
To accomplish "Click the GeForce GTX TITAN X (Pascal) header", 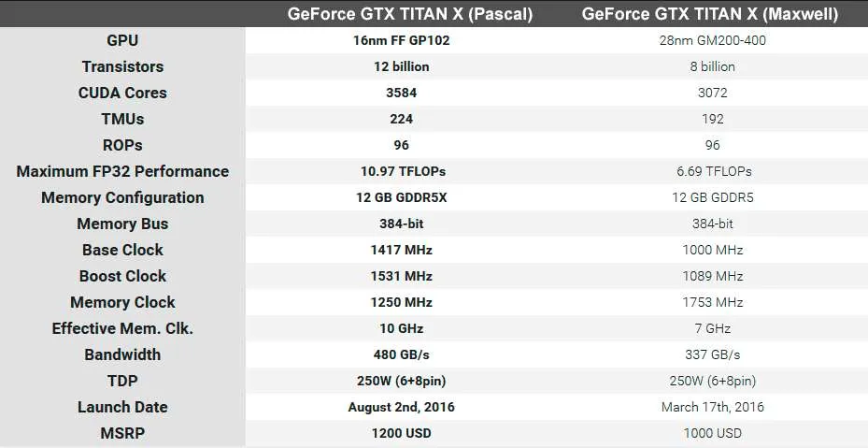I will coord(409,14).
